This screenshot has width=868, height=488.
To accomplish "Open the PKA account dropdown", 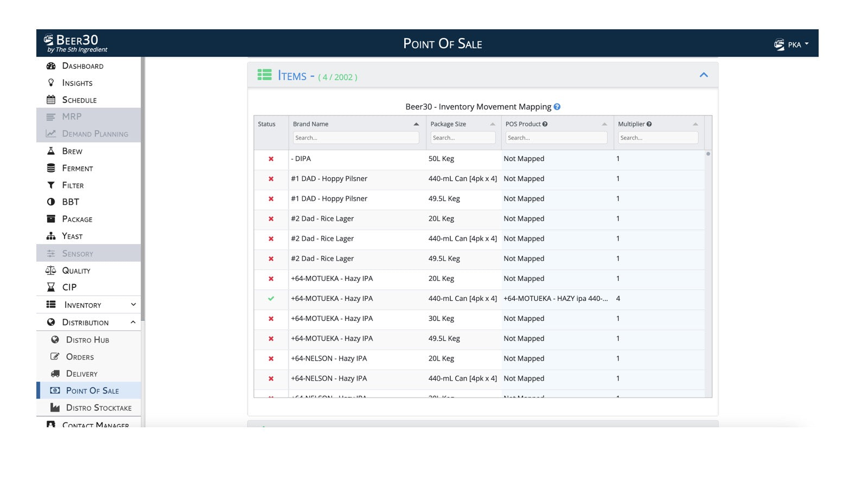I will (x=792, y=44).
